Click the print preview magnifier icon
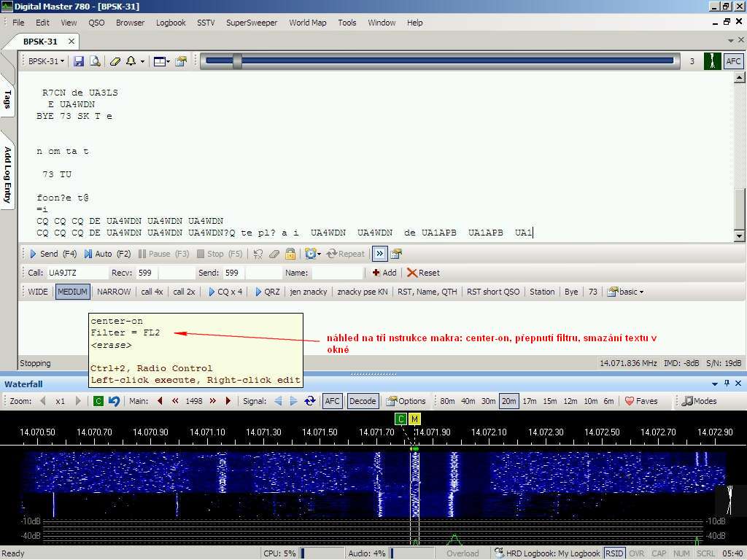The image size is (747, 560). click(x=95, y=61)
